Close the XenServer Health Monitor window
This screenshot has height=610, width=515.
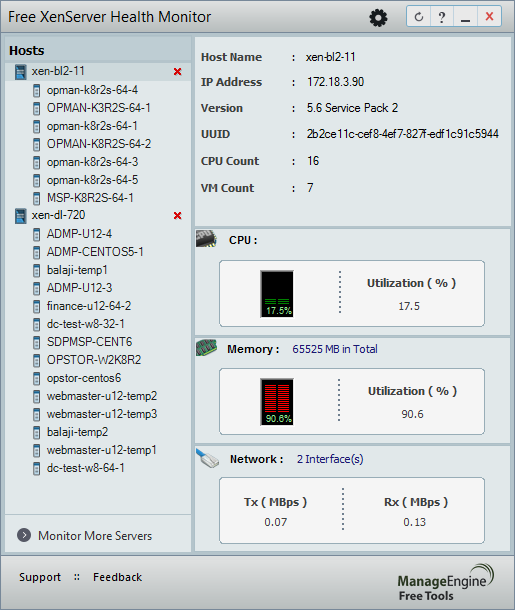[489, 17]
